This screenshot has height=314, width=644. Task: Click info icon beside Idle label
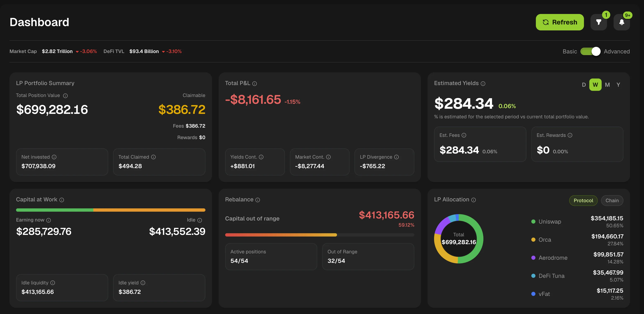[x=200, y=220]
